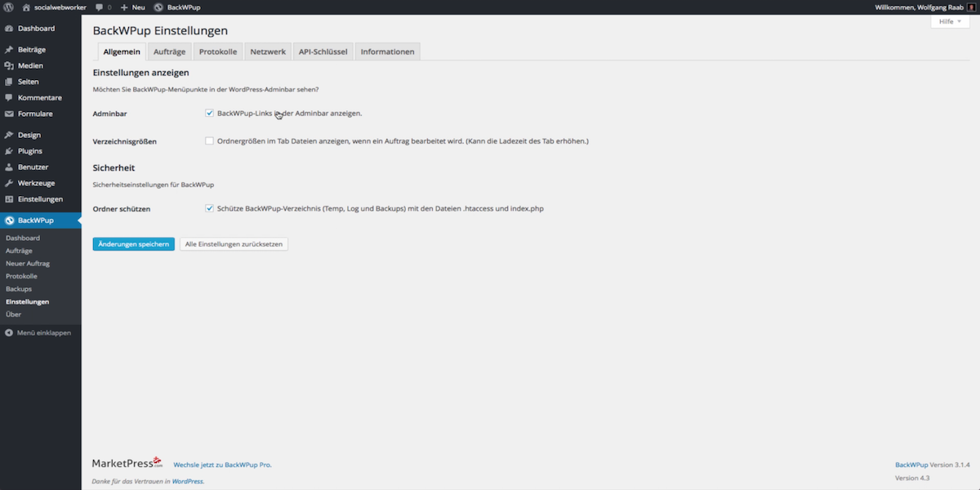This screenshot has height=490, width=980.
Task: Open Willkommen, Wolfgang Raab account menu
Action: 925,7
